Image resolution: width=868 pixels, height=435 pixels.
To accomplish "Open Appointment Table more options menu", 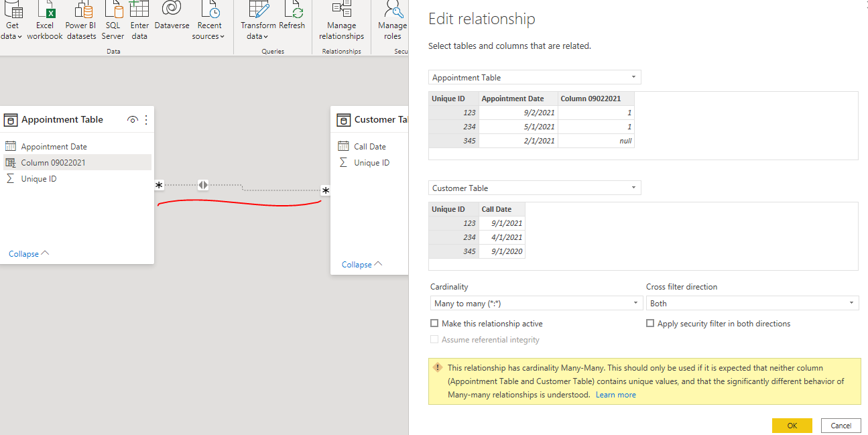I will pos(146,120).
